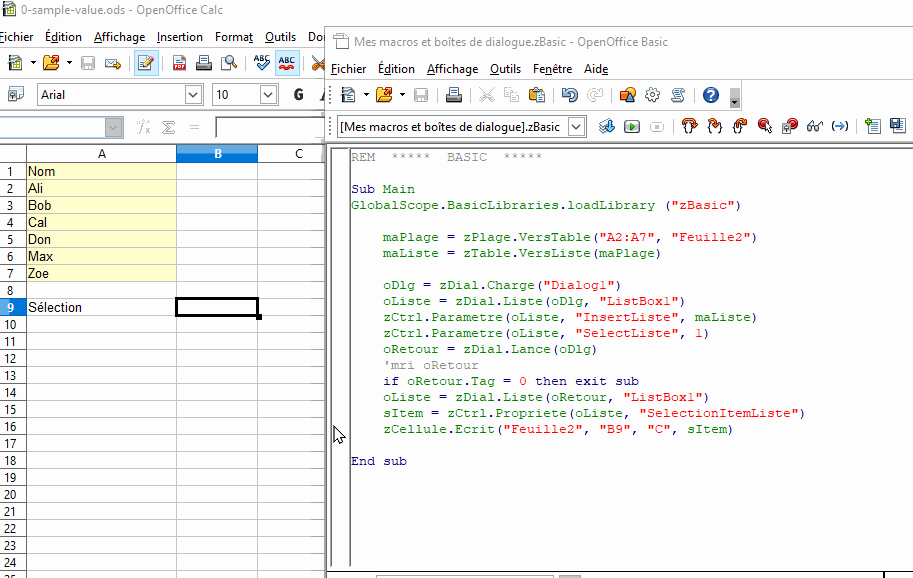The height and width of the screenshot is (578, 913).
Task: Expand the zBasic library selector dropdown
Action: pos(576,126)
